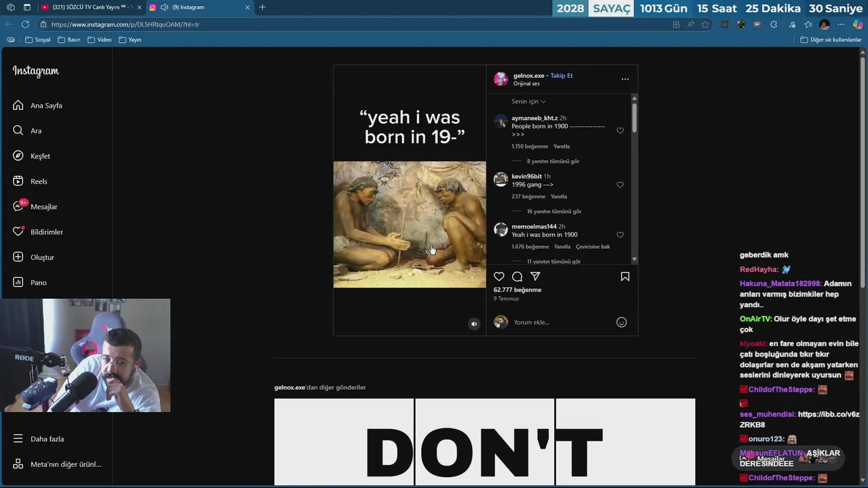
Task: Click the browser address bar
Action: (x=353, y=24)
